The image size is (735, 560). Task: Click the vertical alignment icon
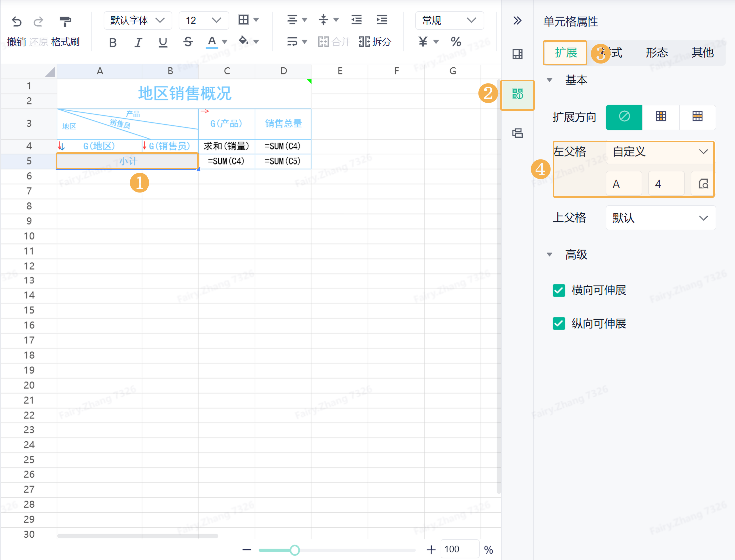323,20
